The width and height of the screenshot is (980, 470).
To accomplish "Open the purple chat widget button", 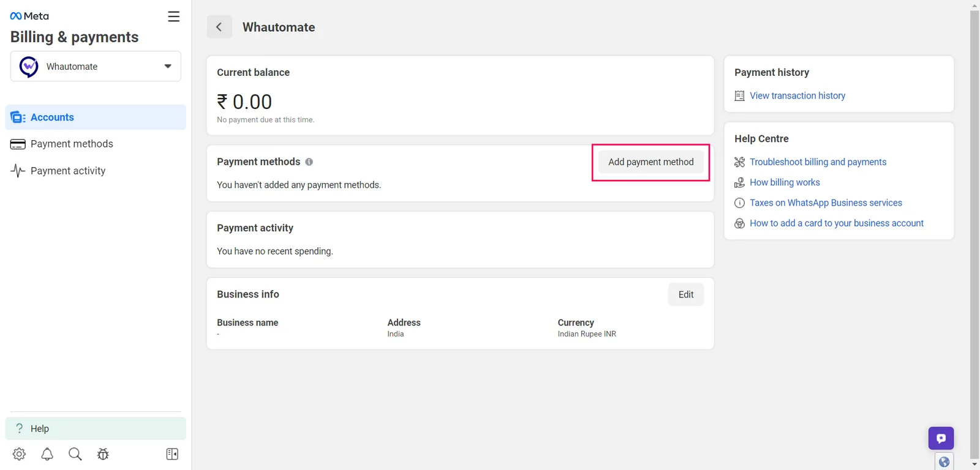I will click(x=941, y=438).
